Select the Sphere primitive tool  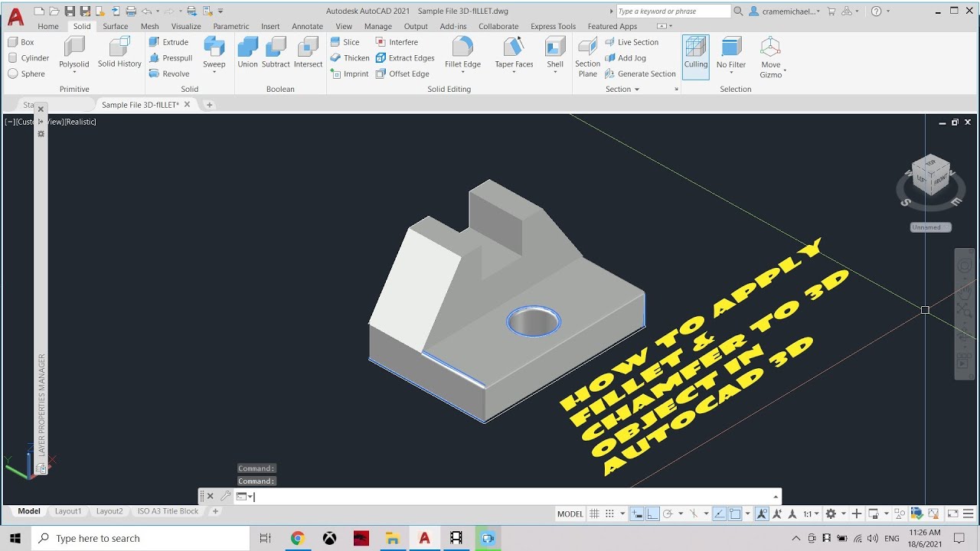point(27,74)
